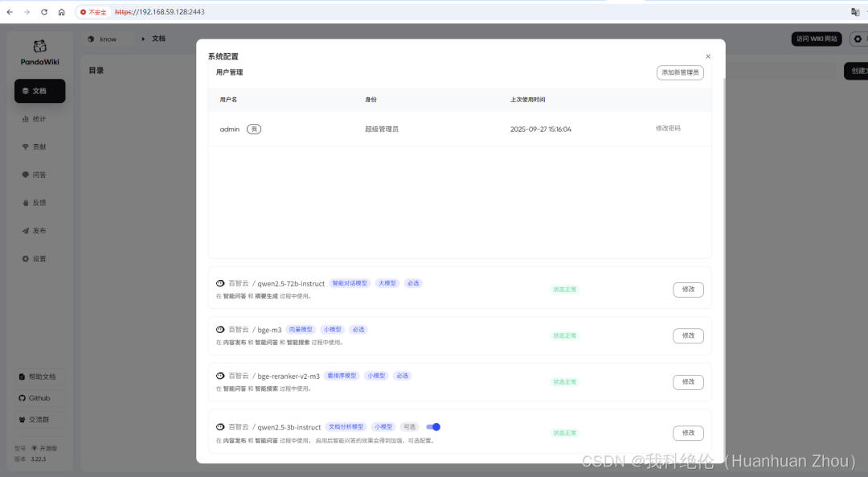Viewport: 868px width, 477px height.
Task: Click provider icon of qwen2.5-72b-instruct
Action: point(220,283)
